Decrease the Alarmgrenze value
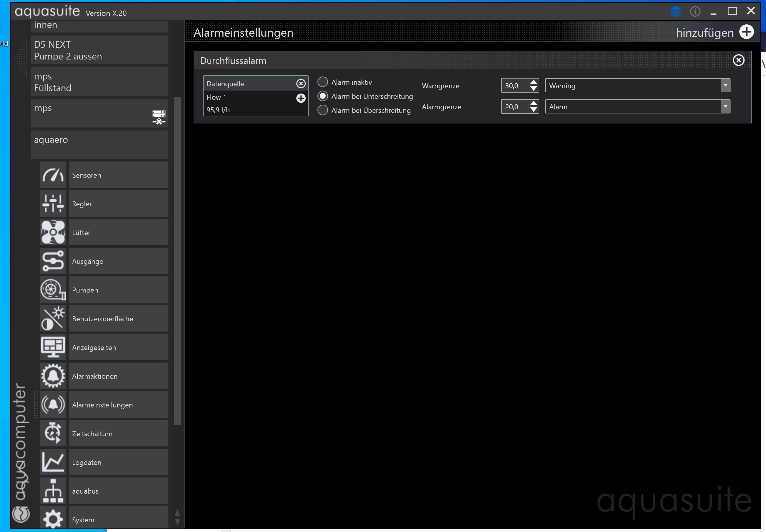This screenshot has width=766, height=532. [x=533, y=110]
